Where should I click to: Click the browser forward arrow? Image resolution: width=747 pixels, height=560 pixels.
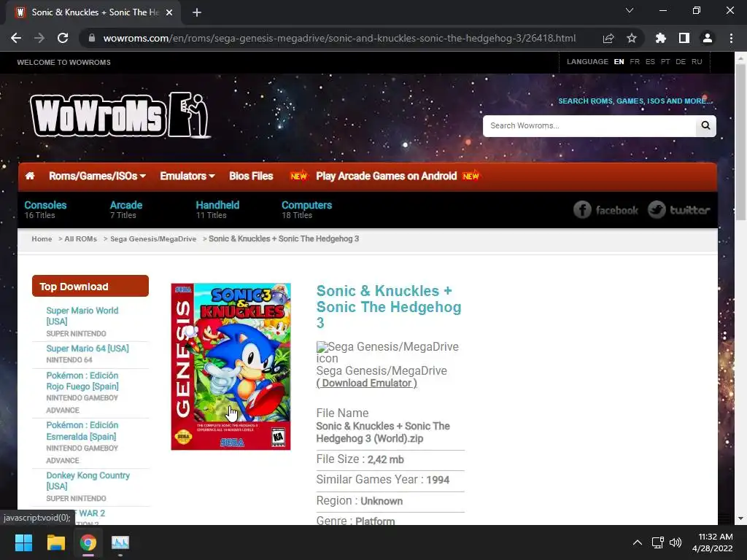(39, 38)
